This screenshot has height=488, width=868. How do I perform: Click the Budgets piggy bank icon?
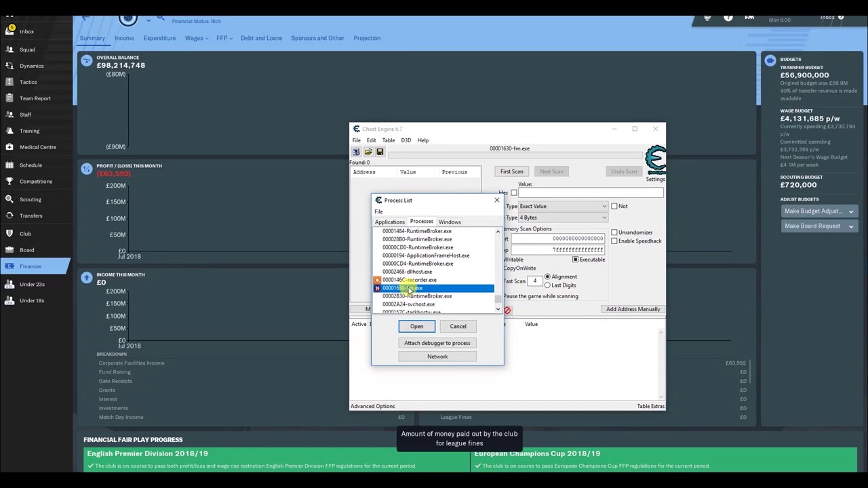(770, 61)
